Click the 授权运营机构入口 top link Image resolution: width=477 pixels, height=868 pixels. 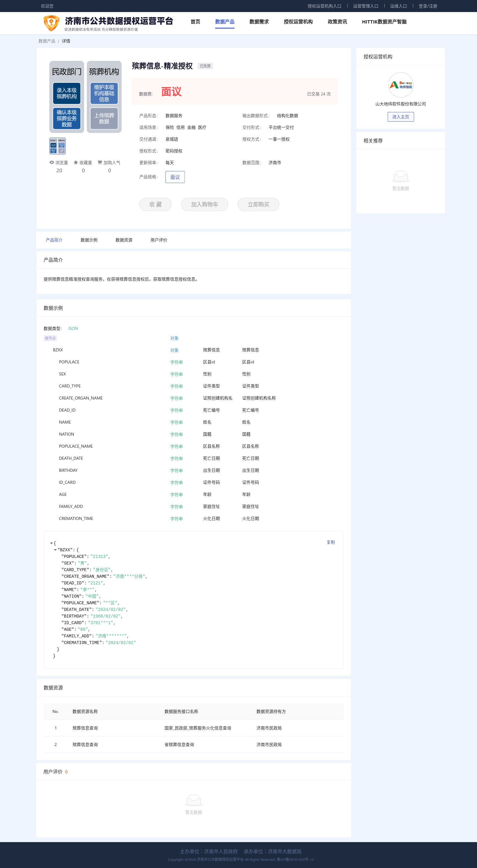pyautogui.click(x=324, y=6)
